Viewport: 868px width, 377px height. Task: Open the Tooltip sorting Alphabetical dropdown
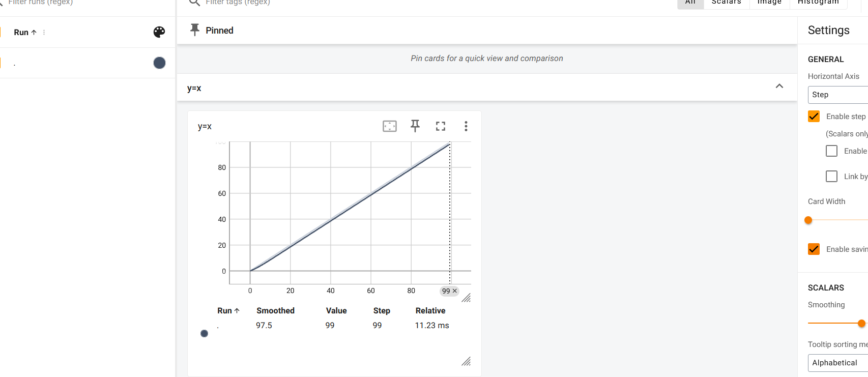click(838, 363)
